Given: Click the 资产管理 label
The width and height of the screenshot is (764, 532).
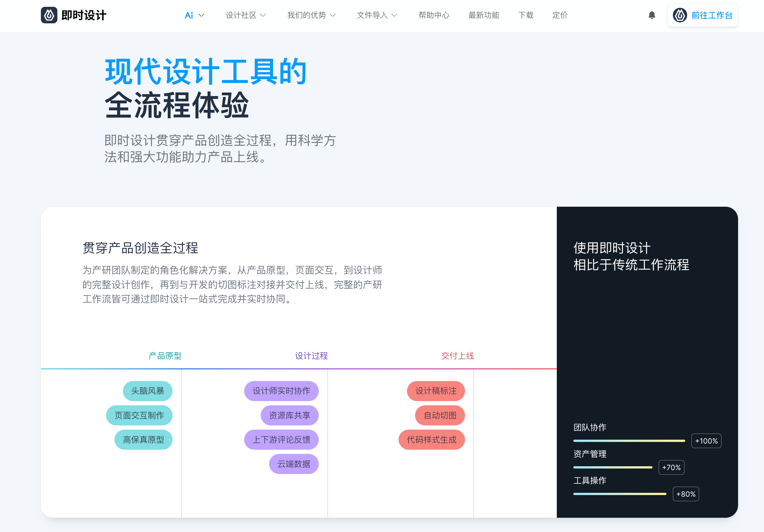Looking at the screenshot, I should point(590,454).
